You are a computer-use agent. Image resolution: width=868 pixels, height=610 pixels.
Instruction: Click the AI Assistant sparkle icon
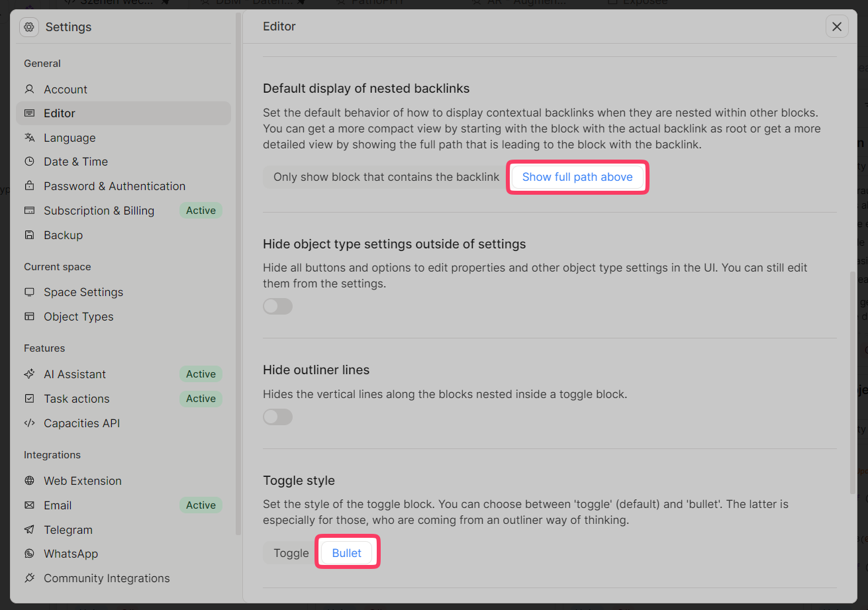(29, 374)
